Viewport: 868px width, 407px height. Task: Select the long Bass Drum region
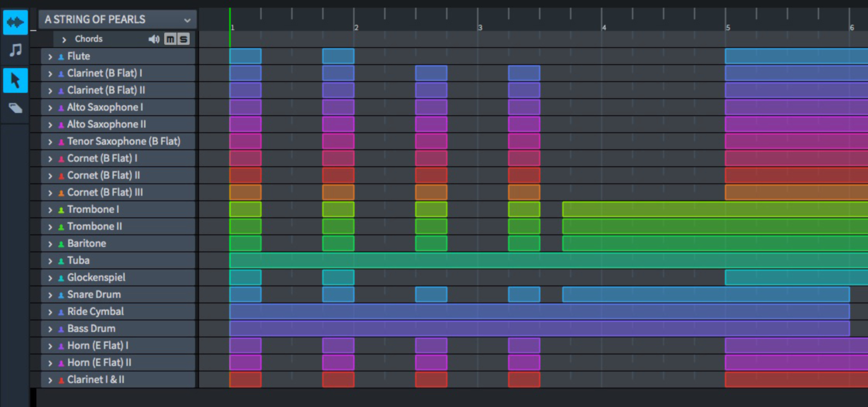tap(539, 328)
